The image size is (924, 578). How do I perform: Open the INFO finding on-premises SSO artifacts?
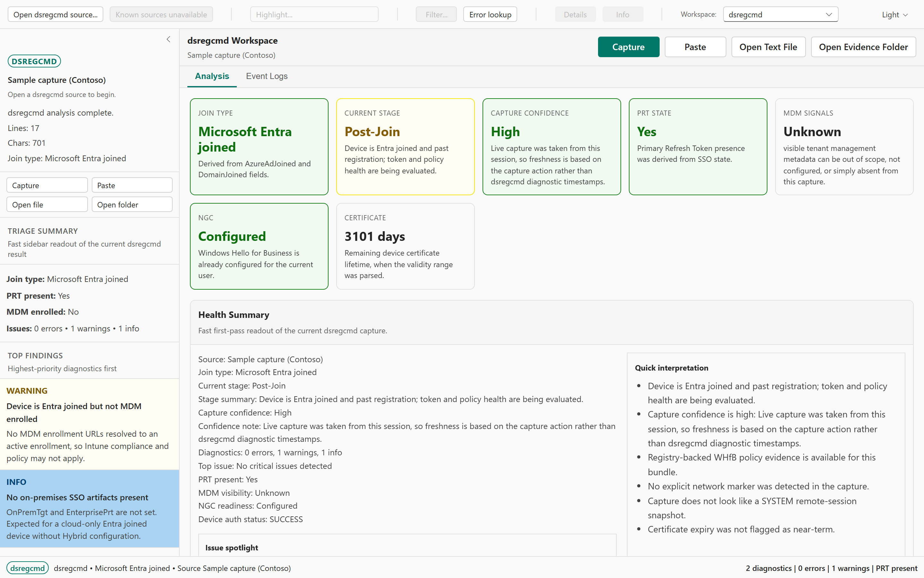coord(89,509)
